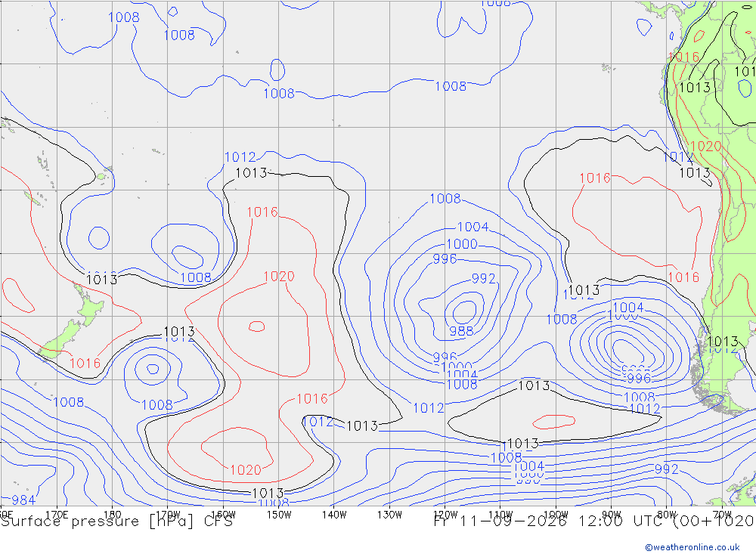This screenshot has width=756, height=554.
Task: Click the "70W" longitude label
Action: 722,515
